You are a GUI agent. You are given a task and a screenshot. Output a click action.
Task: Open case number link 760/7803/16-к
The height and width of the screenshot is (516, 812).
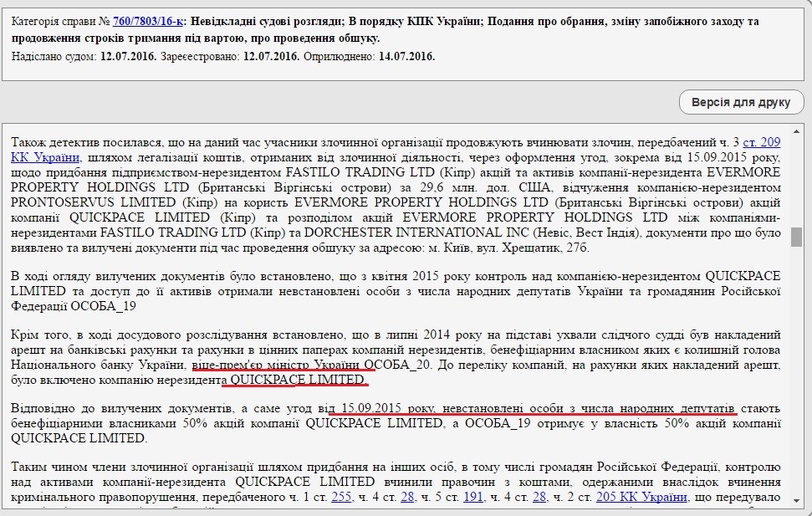point(147,22)
